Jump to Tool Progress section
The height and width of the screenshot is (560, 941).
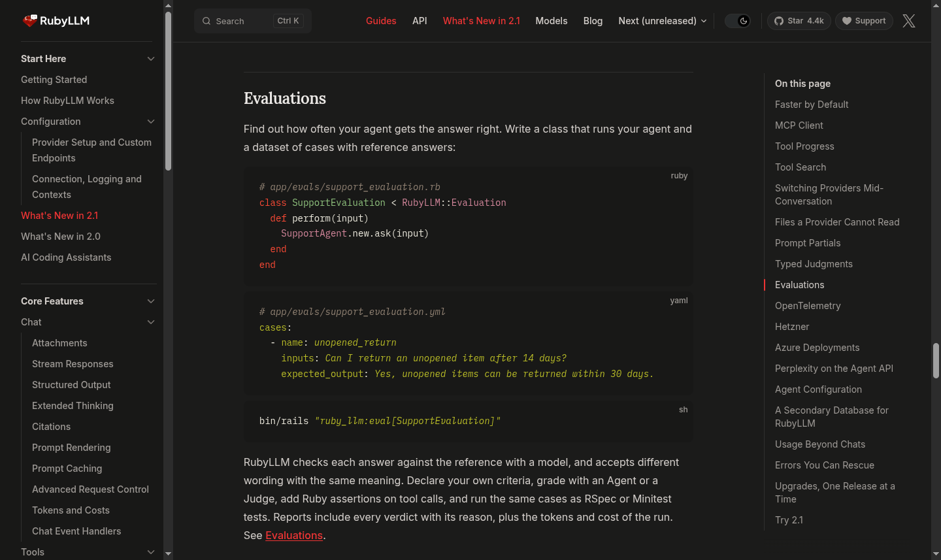click(x=804, y=146)
